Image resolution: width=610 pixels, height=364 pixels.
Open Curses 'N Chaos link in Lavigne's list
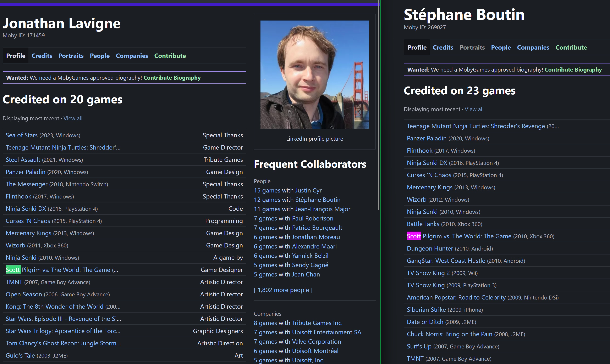pyautogui.click(x=28, y=221)
